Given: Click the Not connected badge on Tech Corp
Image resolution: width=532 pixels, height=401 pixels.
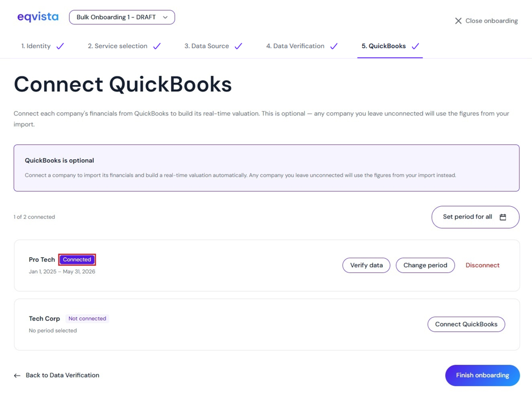Looking at the screenshot, I should 87,318.
